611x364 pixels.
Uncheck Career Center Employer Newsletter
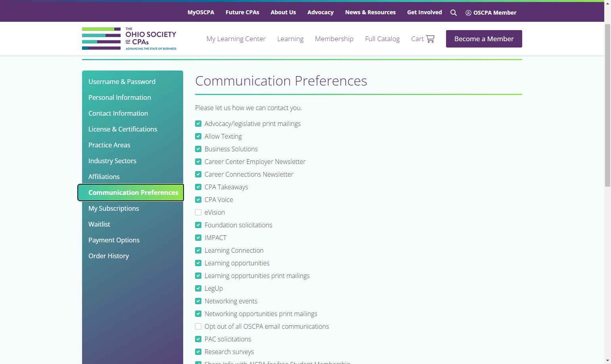coord(198,162)
